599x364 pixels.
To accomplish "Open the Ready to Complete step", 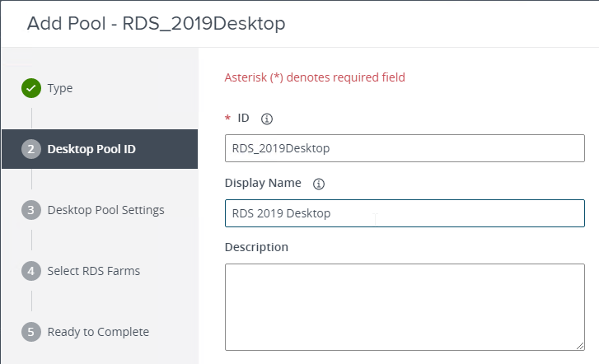I will (98, 332).
